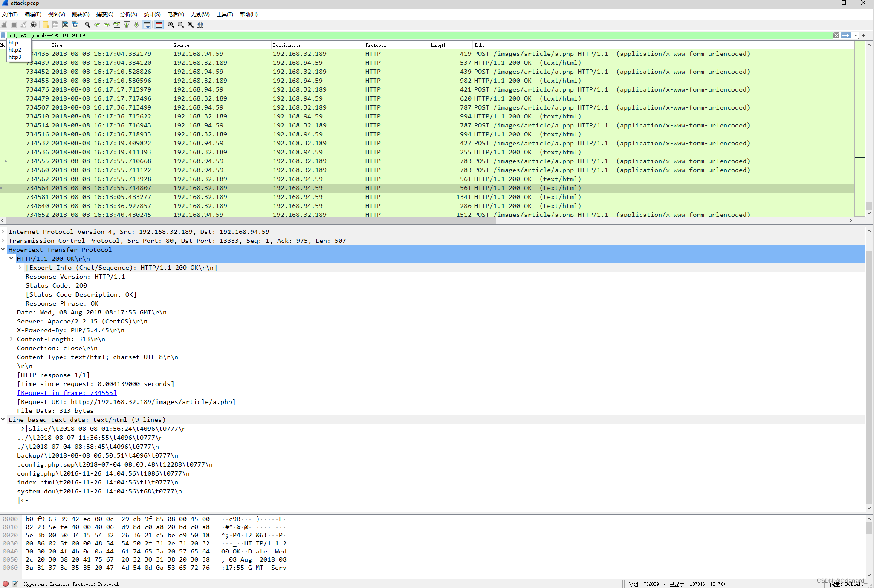Go back to previous packet arrow

(x=97, y=25)
